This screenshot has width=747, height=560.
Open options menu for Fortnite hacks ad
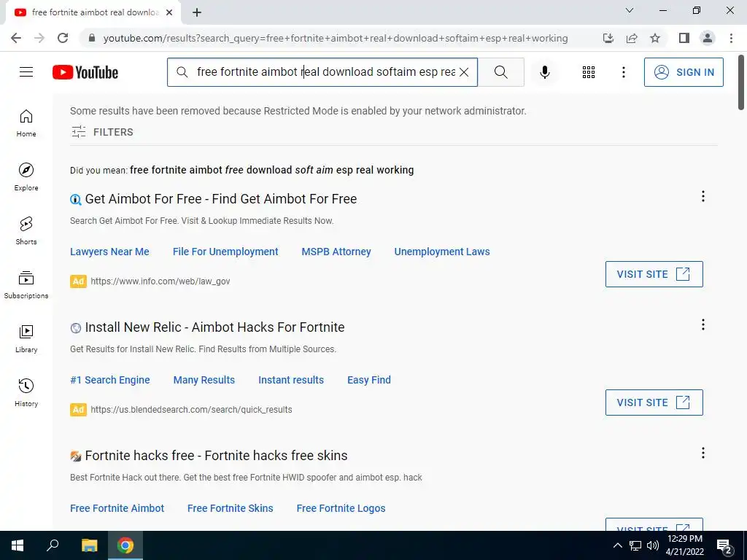[703, 453]
